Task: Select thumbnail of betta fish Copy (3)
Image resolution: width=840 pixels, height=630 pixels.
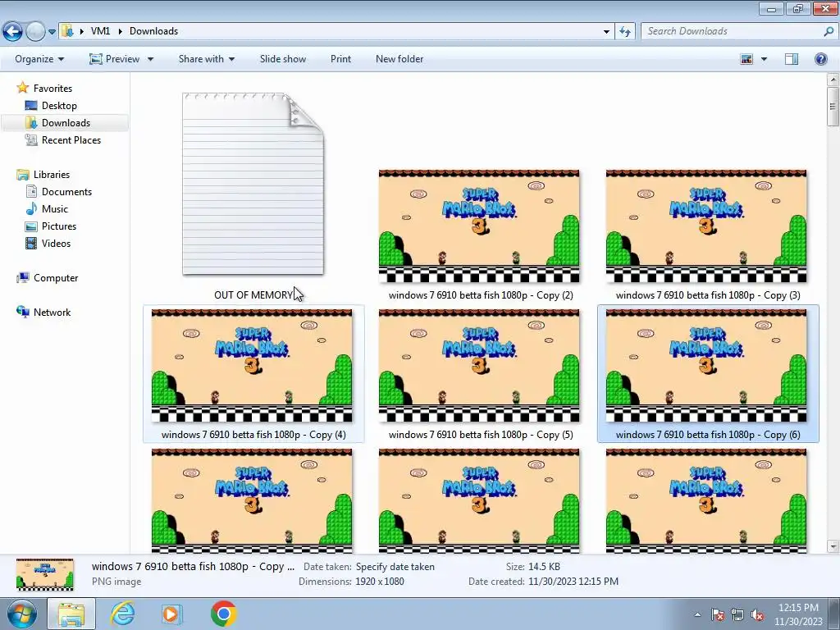Action: [706, 226]
